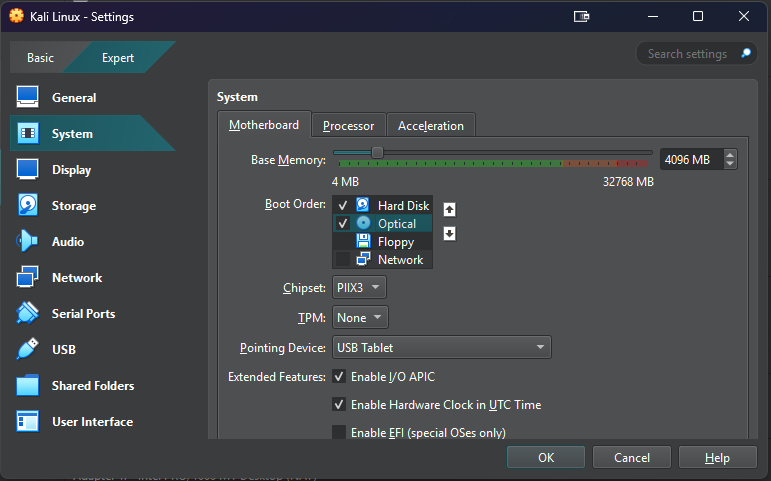The height and width of the screenshot is (481, 771).
Task: Open the Audio speaker icon
Action: [27, 241]
